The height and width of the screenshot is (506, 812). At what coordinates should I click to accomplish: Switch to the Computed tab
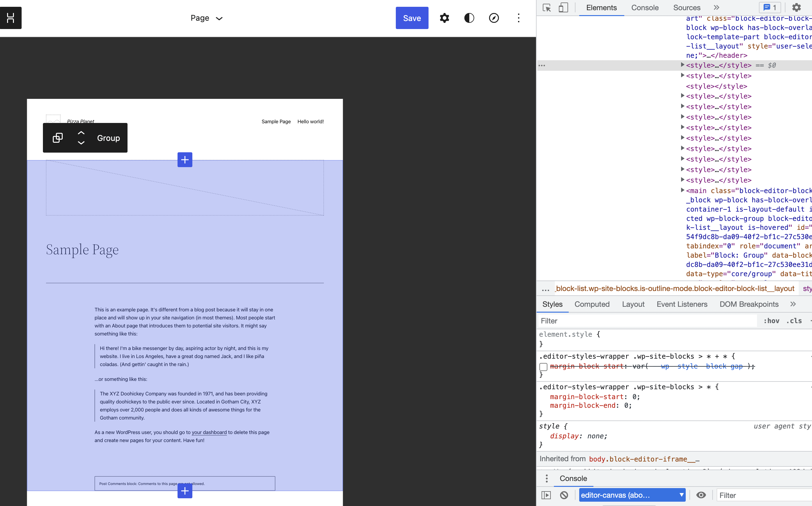coord(592,304)
